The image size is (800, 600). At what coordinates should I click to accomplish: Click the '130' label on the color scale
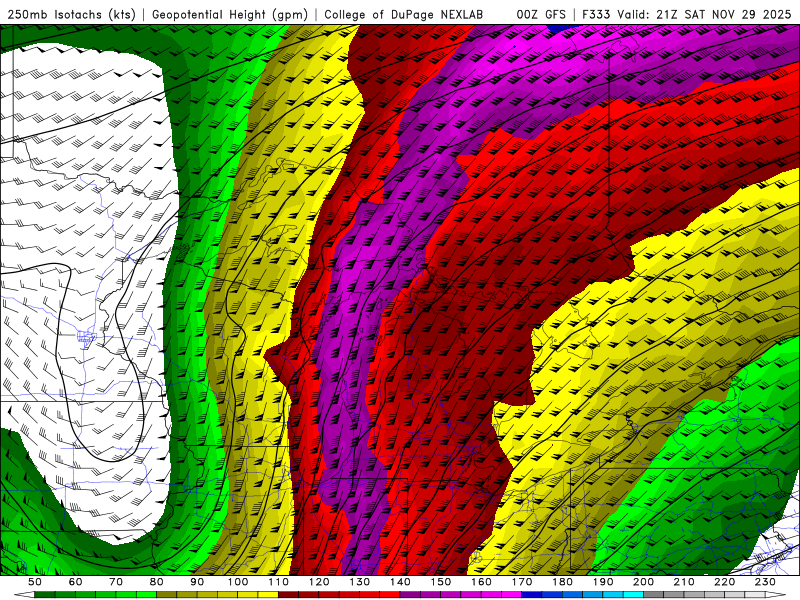[x=359, y=582]
